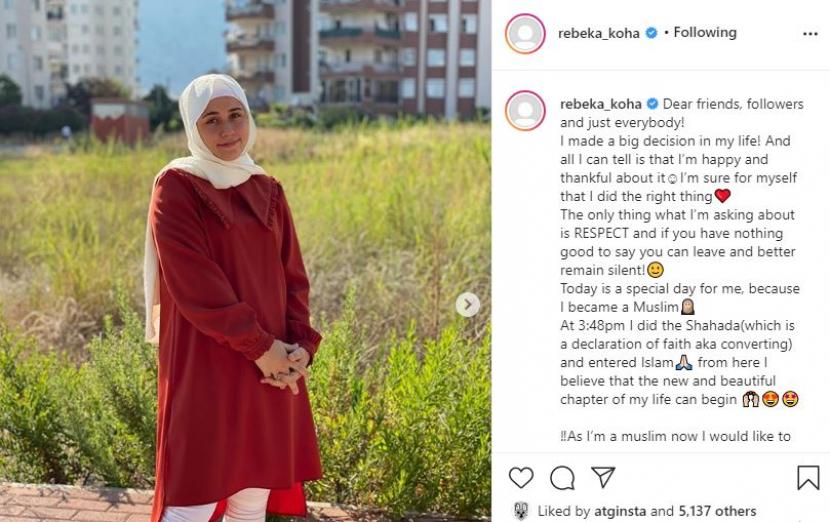
Task: Click the smiley emoji after 'remain silent!'
Action: click(655, 270)
